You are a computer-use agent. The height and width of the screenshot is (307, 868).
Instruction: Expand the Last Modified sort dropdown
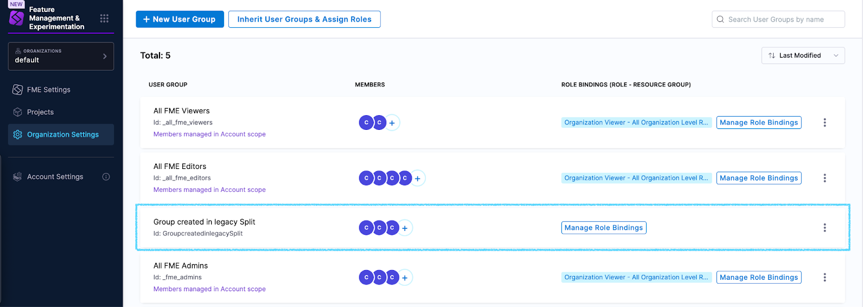point(803,55)
